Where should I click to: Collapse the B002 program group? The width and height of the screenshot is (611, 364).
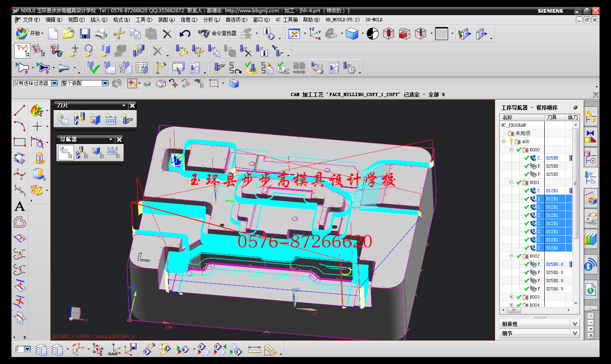click(511, 256)
